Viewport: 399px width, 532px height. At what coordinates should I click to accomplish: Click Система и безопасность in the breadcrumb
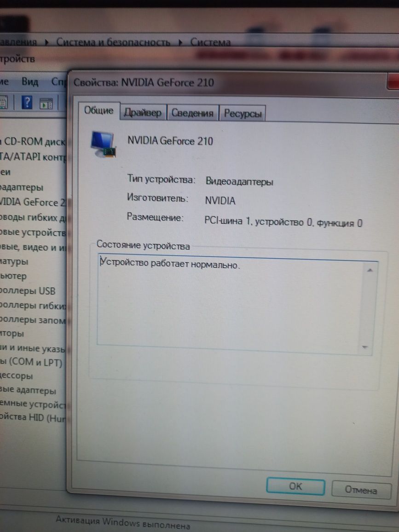coord(113,42)
